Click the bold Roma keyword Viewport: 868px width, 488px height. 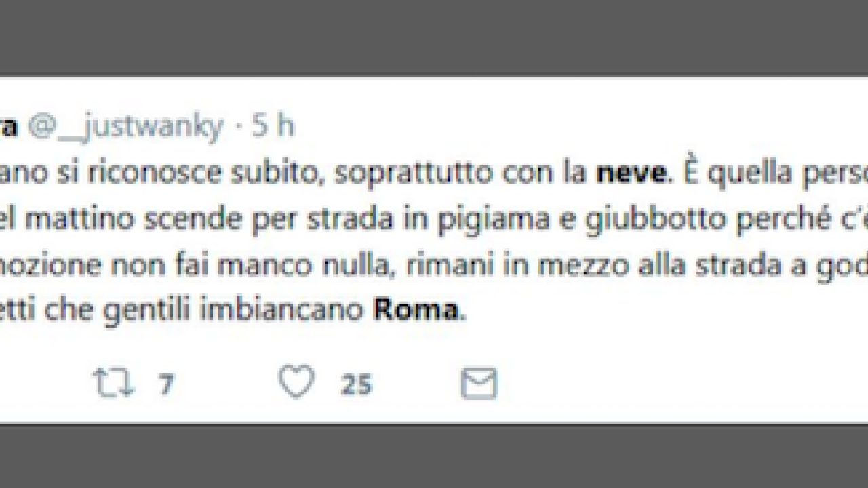click(416, 310)
